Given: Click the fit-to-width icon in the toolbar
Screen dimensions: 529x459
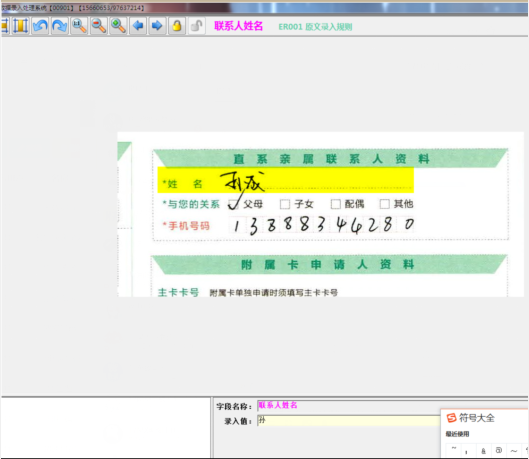Looking at the screenshot, I should [20, 26].
